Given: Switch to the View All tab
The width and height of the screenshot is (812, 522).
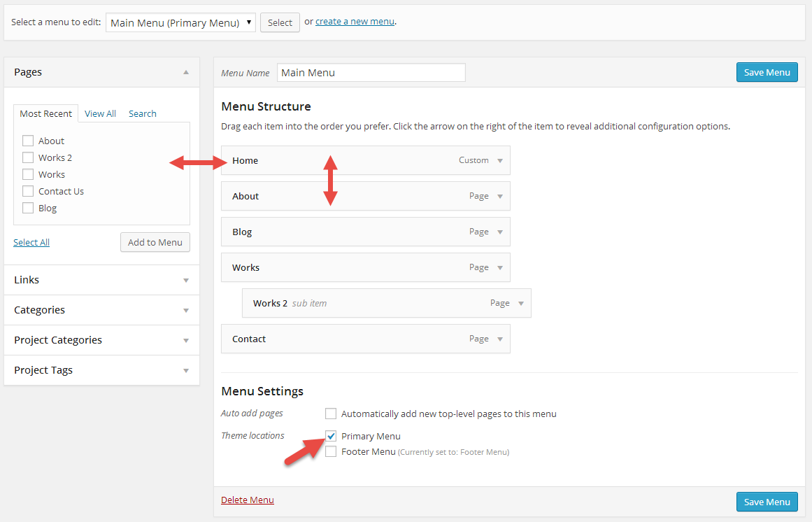Looking at the screenshot, I should pos(100,113).
